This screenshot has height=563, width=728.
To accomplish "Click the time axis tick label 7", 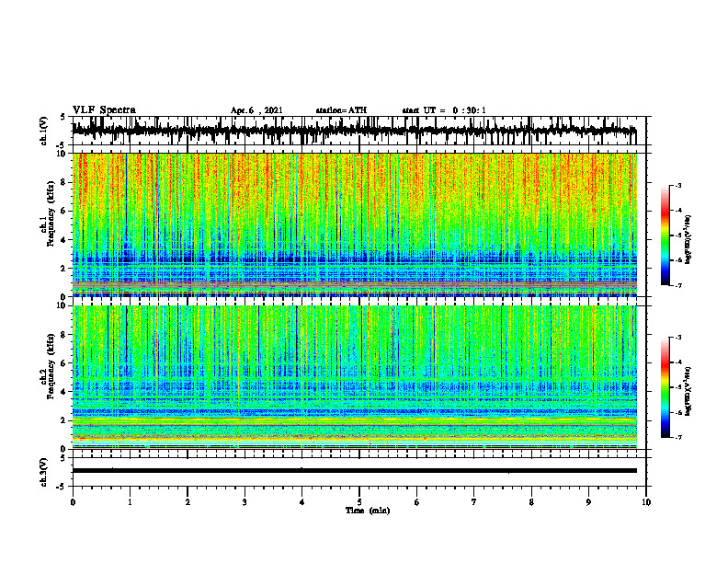I will coord(474,502).
